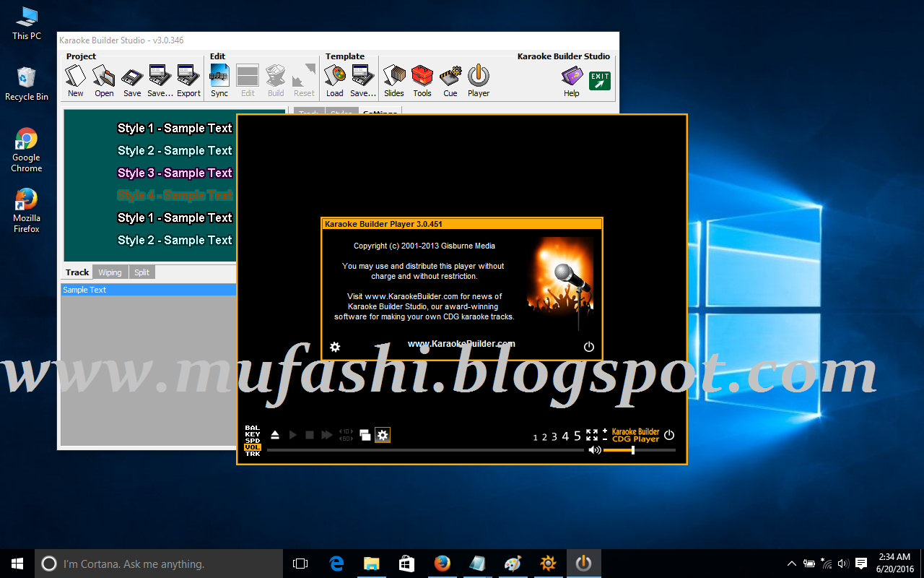This screenshot has height=578, width=924.
Task: Click the EXIT button
Action: (599, 79)
